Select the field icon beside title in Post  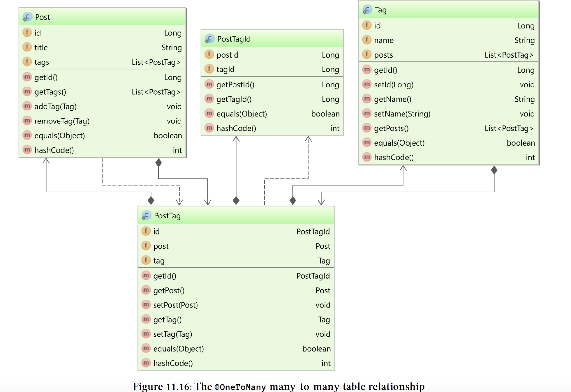[x=27, y=47]
